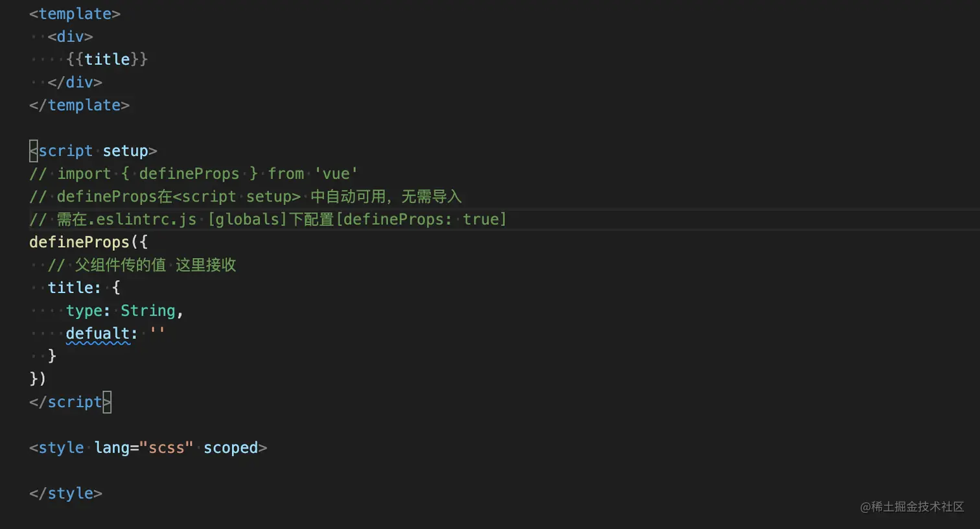Click the closing script tag
Screen dimensions: 980x529
[70, 403]
